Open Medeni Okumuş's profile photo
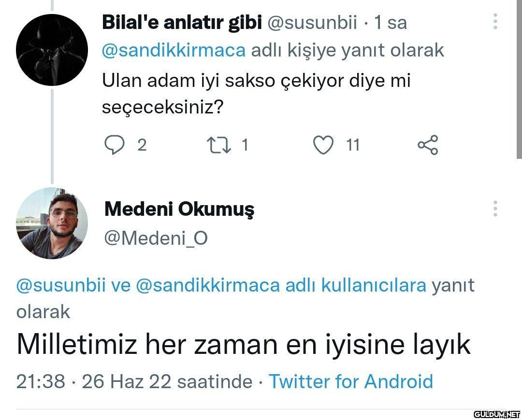 [52, 223]
